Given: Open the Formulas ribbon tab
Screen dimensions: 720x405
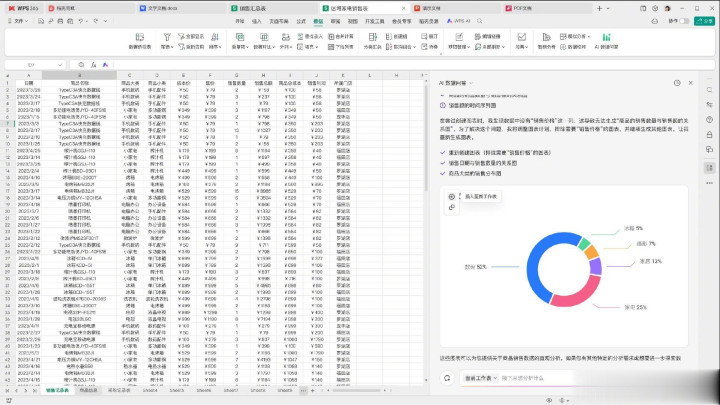Looking at the screenshot, I should tap(301, 22).
